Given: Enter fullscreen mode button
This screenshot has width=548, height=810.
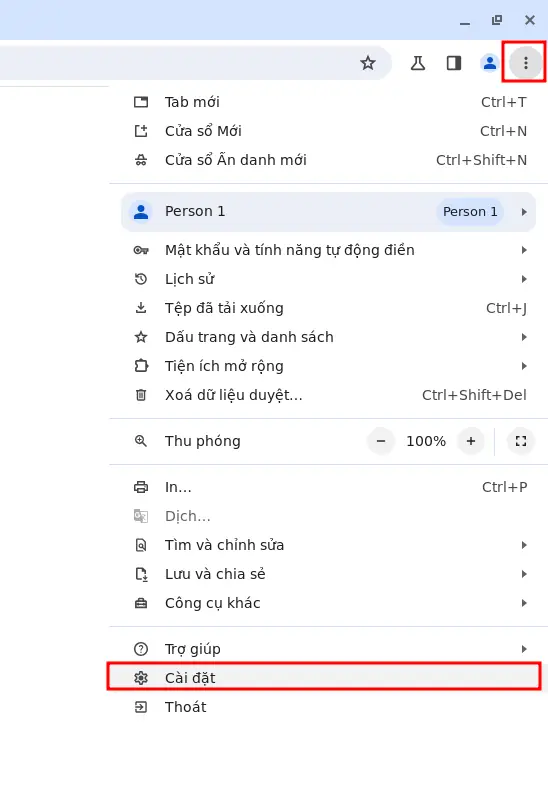Looking at the screenshot, I should 521,441.
